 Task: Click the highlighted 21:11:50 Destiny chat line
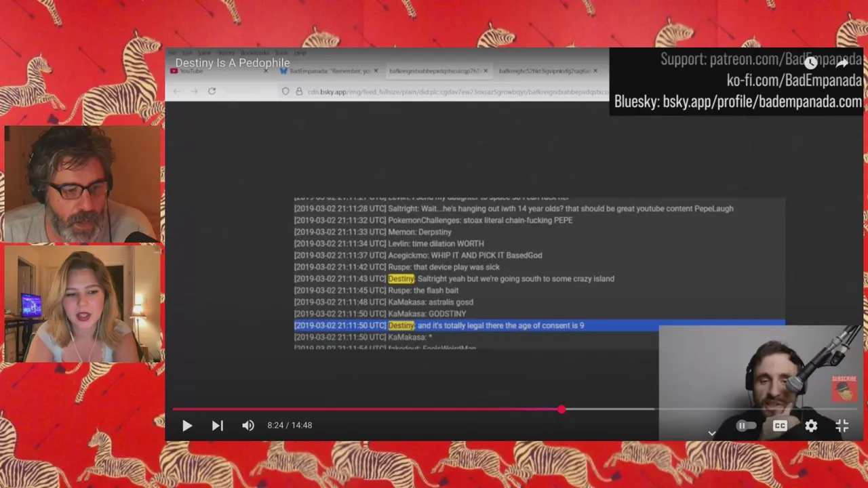[x=539, y=325]
